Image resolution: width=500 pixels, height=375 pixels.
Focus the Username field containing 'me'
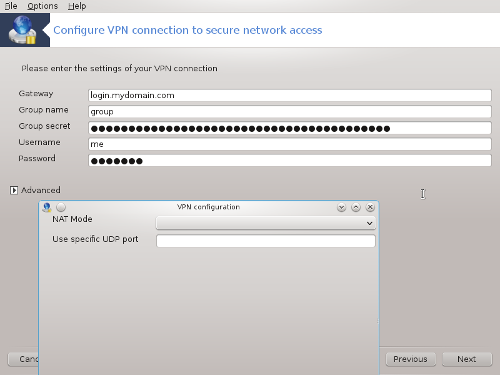point(290,144)
